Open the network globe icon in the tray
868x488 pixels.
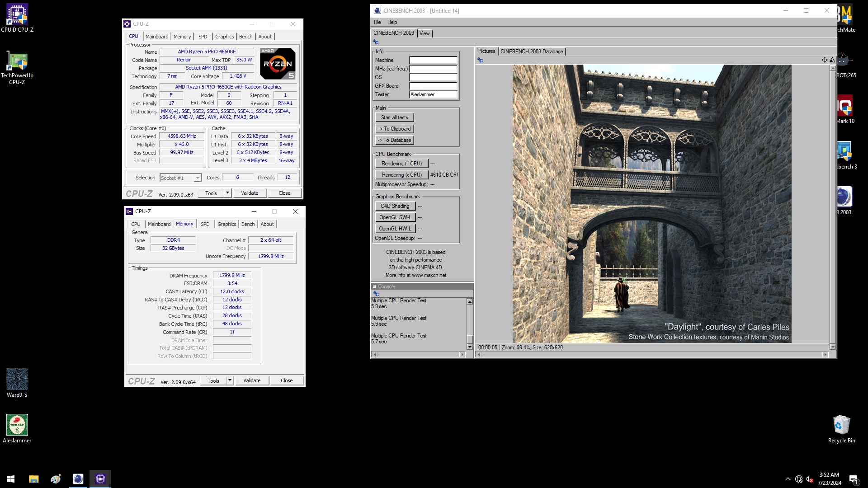click(x=799, y=479)
